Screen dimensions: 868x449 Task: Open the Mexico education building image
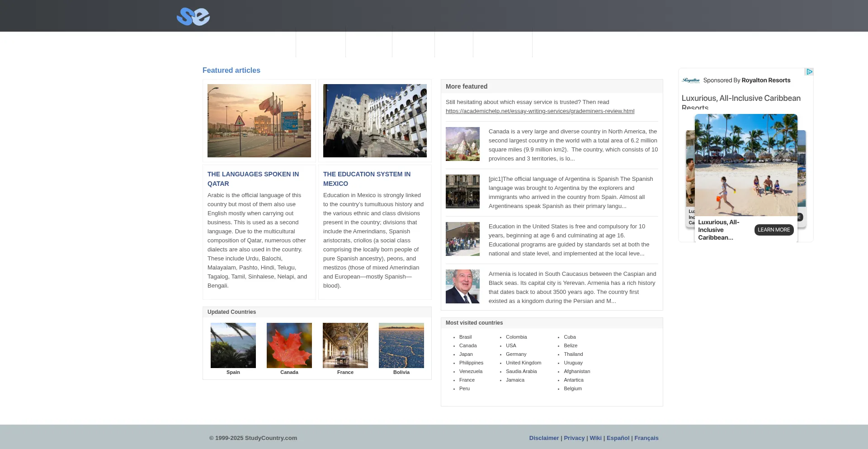coord(375,121)
